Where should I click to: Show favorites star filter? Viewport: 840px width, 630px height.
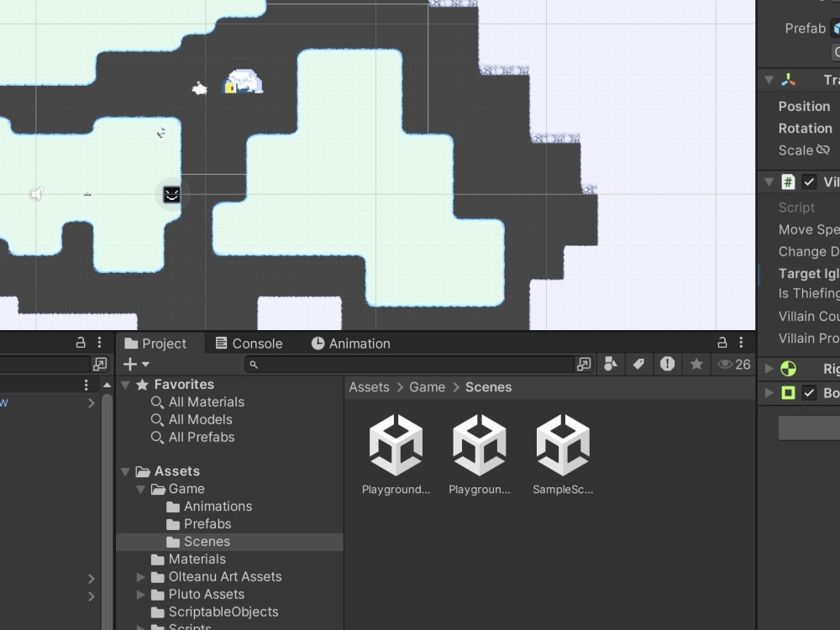(x=696, y=365)
